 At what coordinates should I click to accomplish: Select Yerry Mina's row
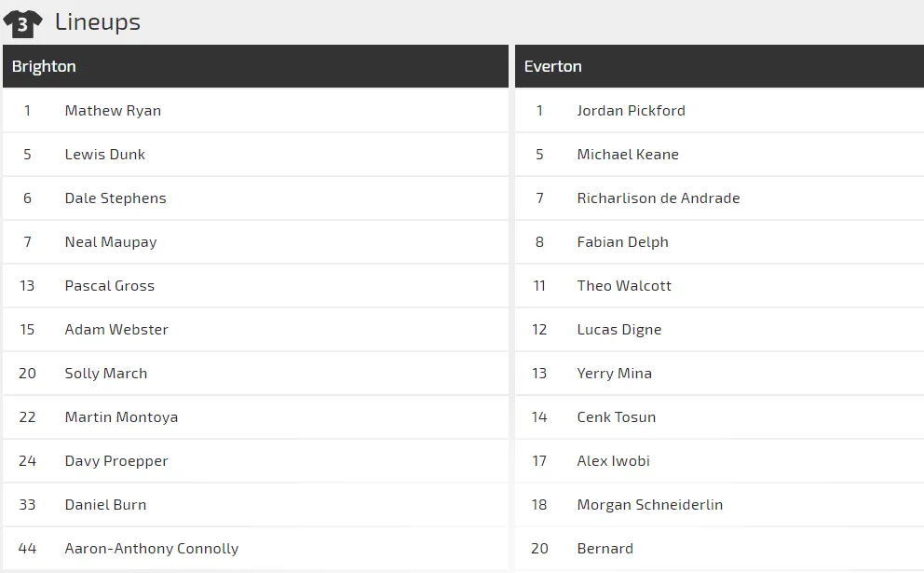click(x=615, y=373)
